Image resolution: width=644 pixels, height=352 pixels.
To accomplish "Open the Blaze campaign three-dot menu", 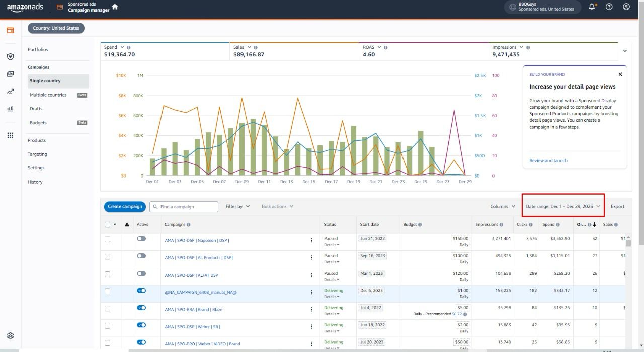I will tap(312, 309).
